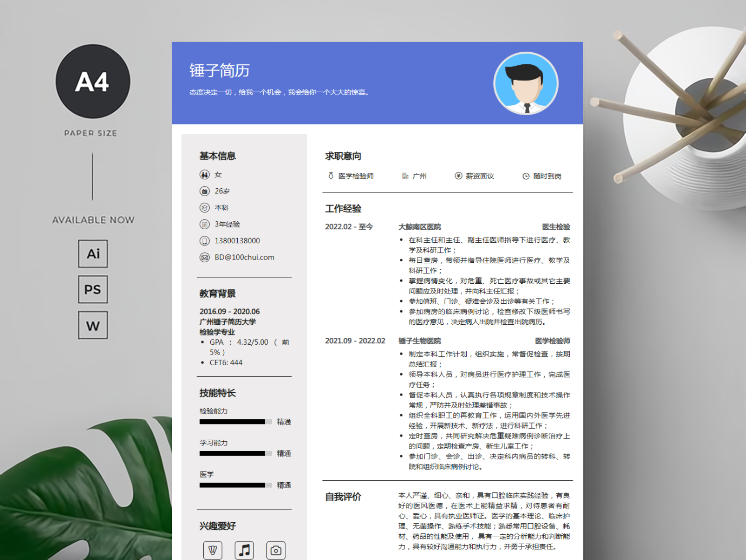Click the 薪资面议 text
The width and height of the screenshot is (746, 560).
pos(480,176)
